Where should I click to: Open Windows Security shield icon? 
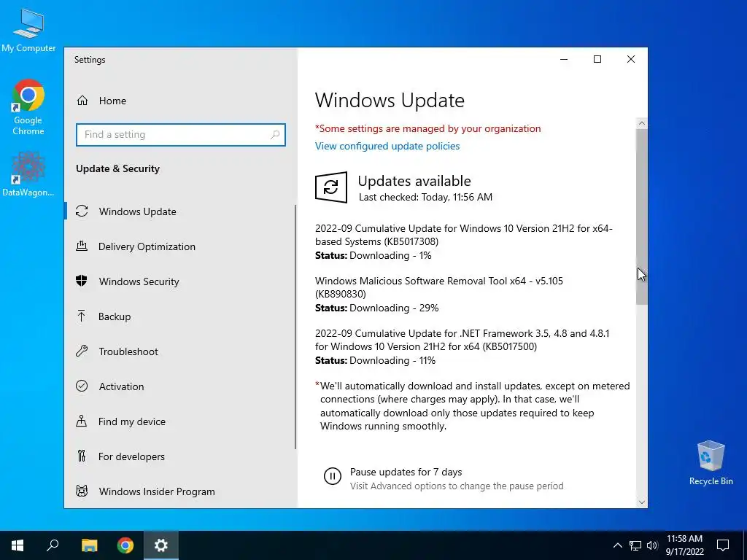click(82, 281)
